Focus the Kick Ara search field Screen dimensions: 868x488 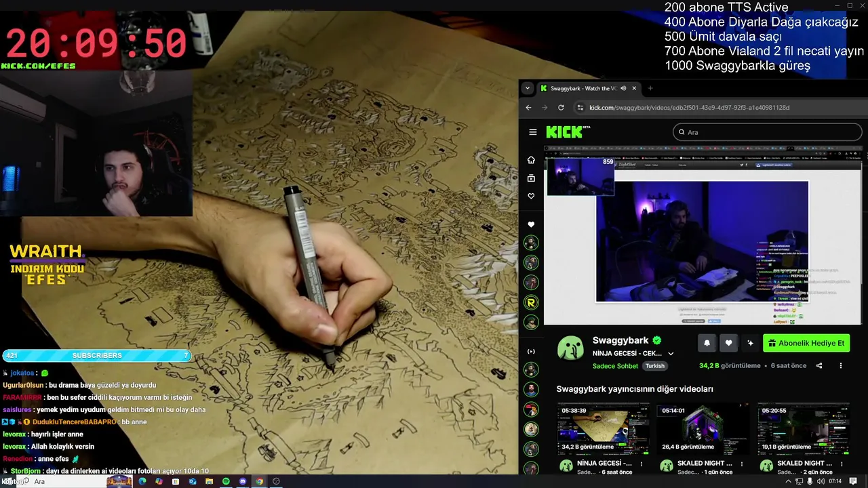tap(768, 132)
